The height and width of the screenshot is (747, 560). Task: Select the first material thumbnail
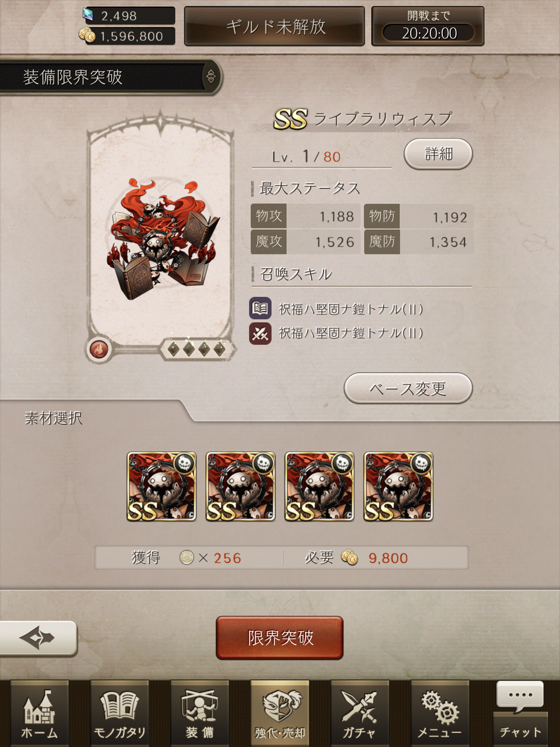[162, 486]
